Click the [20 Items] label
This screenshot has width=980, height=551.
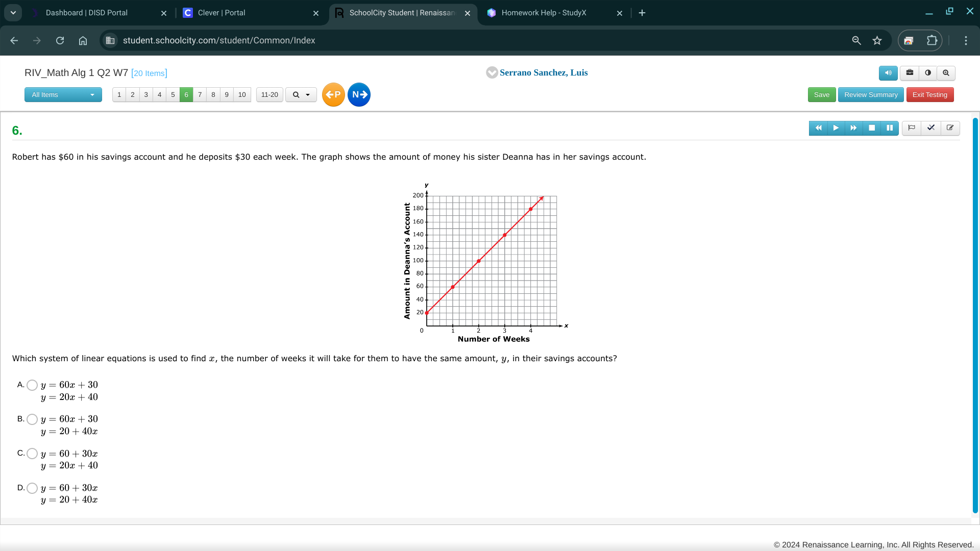(149, 73)
